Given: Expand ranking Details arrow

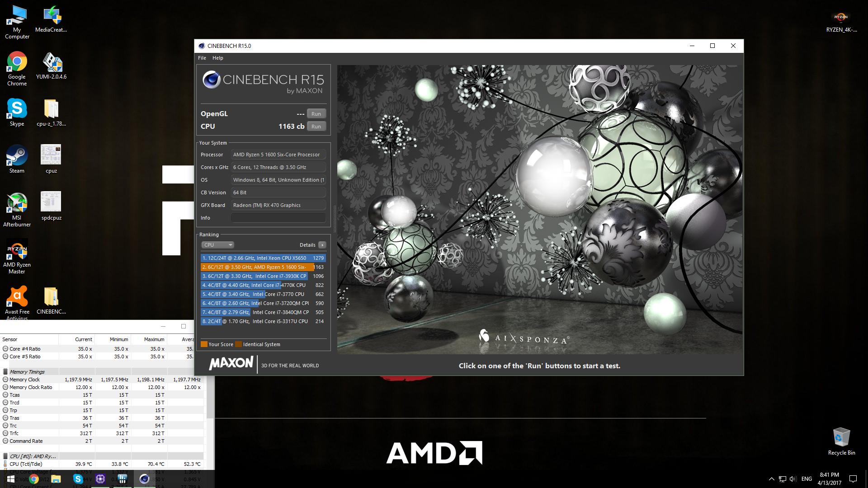Looking at the screenshot, I should tap(322, 245).
